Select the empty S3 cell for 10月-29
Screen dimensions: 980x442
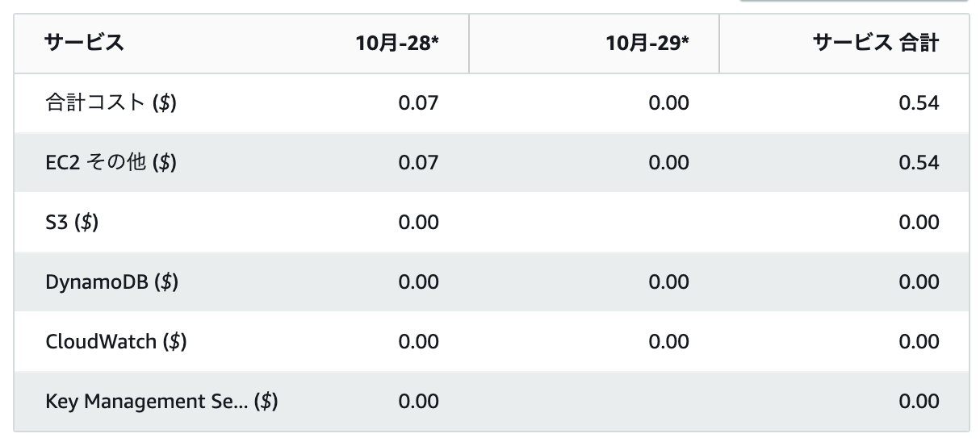(x=593, y=223)
